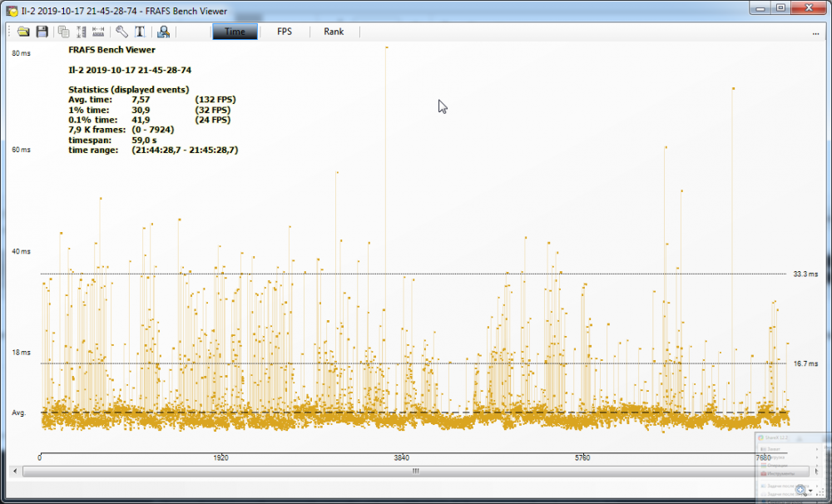Select the vertical scale adjustment icon
The image size is (832, 504).
(x=81, y=32)
